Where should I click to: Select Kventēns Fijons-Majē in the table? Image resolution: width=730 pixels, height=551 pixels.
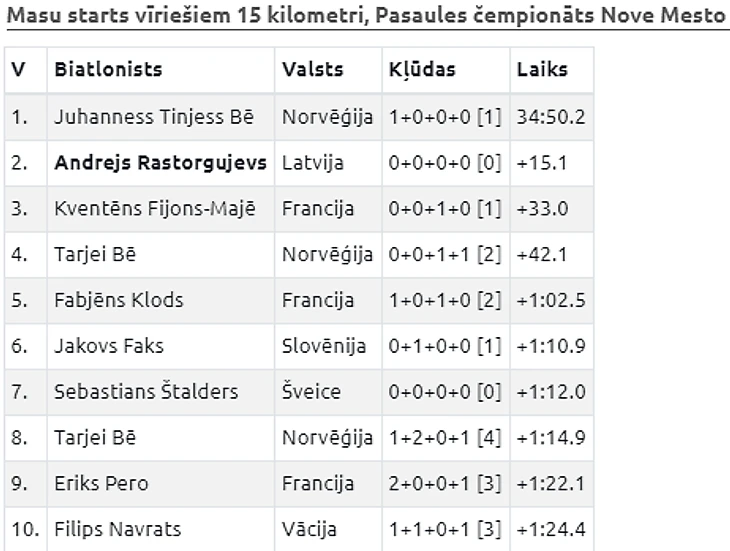pyautogui.click(x=155, y=209)
